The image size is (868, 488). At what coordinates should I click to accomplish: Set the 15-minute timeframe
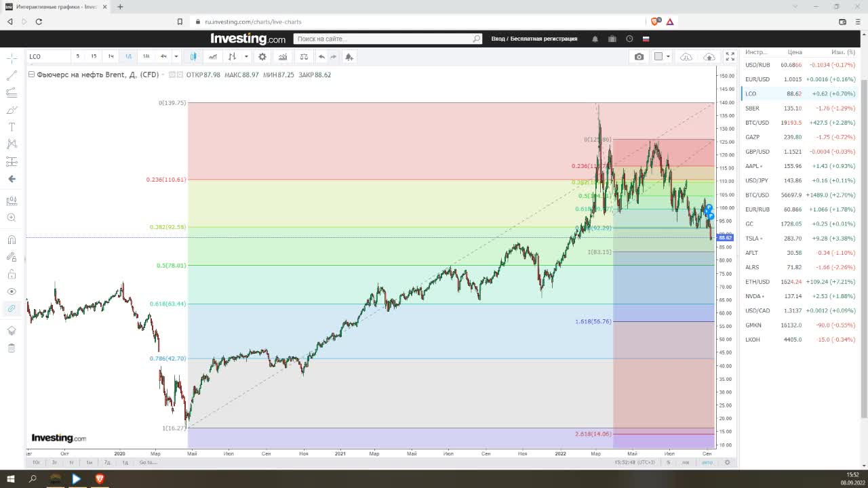pos(94,57)
